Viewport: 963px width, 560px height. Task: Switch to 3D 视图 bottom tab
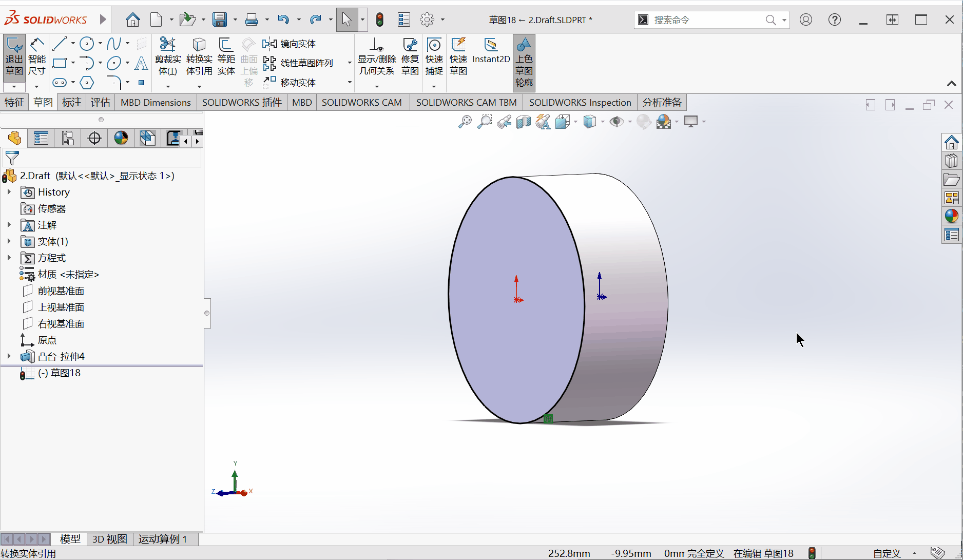point(109,539)
